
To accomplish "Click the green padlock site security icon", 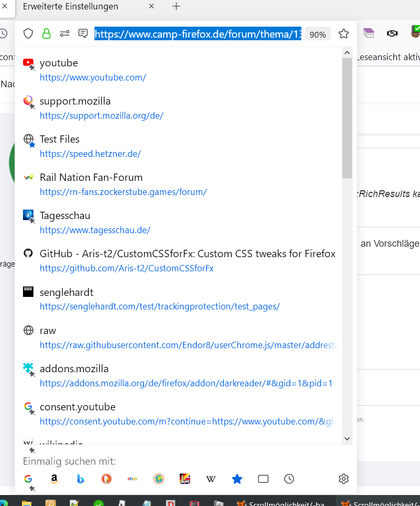I will coord(46,34).
